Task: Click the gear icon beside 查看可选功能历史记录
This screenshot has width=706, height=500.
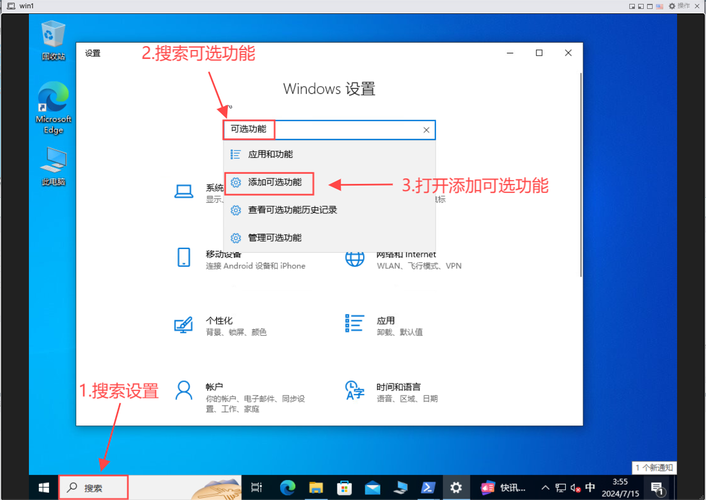Action: pyautogui.click(x=235, y=210)
